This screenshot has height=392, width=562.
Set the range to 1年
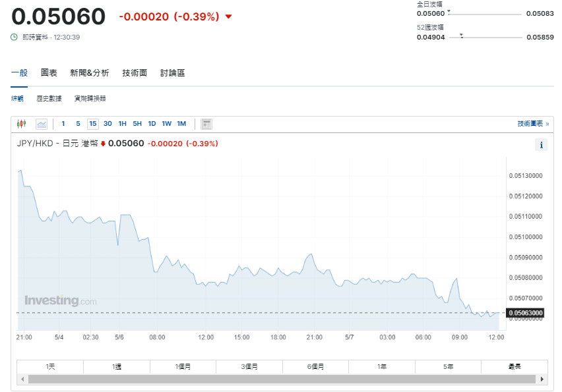point(382,366)
